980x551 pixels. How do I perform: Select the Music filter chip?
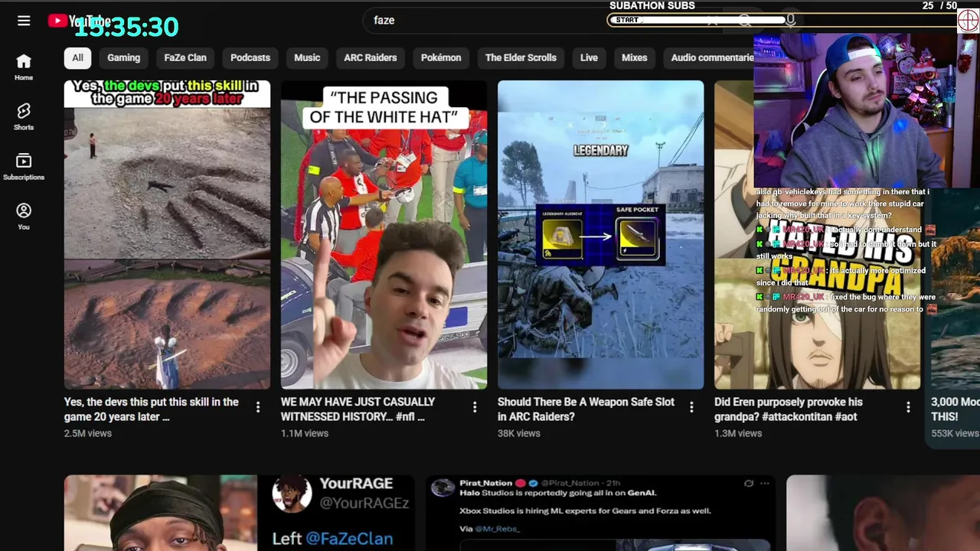click(307, 57)
